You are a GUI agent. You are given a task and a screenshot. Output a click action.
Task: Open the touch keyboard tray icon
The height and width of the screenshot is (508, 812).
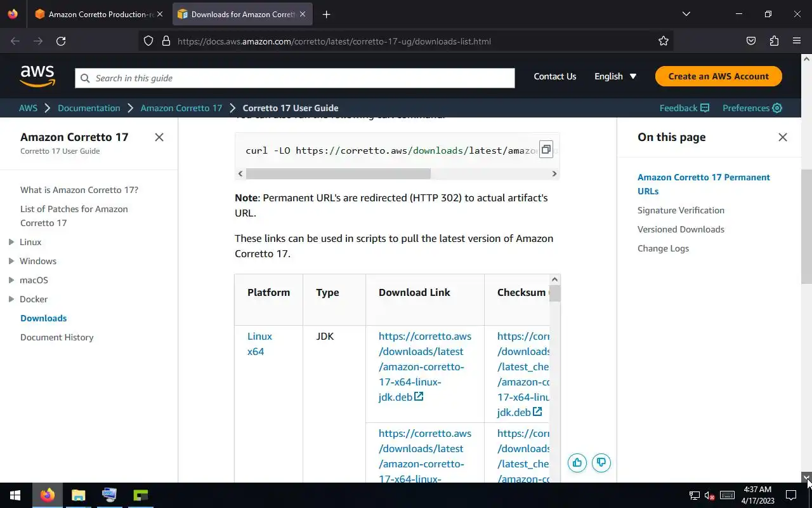click(x=728, y=495)
